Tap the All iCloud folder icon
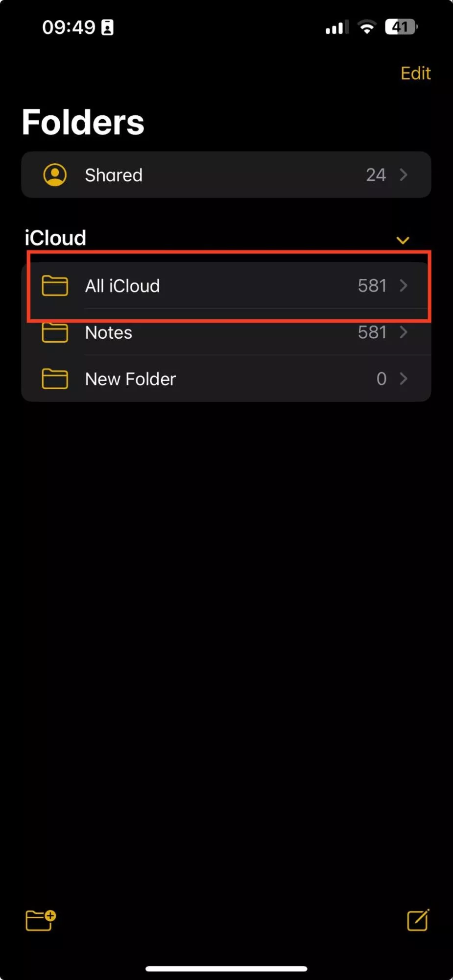The width and height of the screenshot is (453, 980). pos(55,286)
